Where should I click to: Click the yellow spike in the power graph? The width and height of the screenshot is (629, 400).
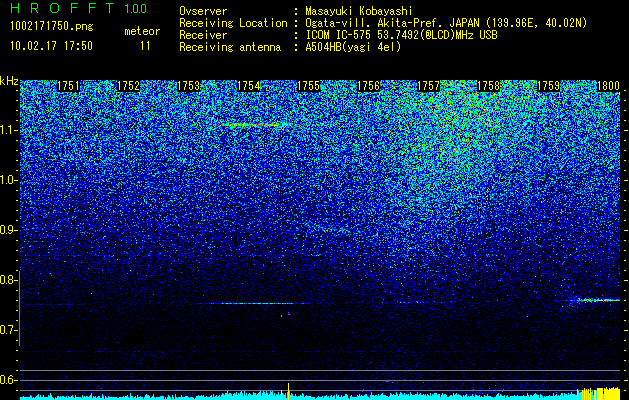pos(288,391)
